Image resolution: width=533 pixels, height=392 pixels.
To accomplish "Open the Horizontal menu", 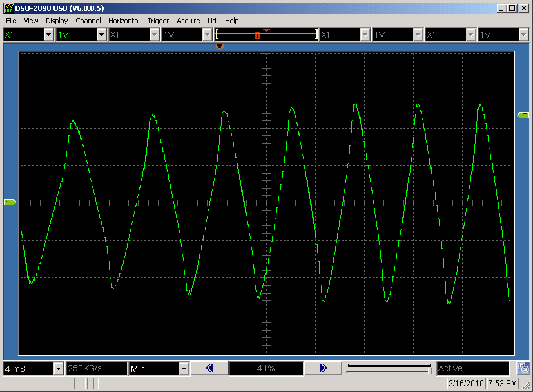I will pos(124,21).
